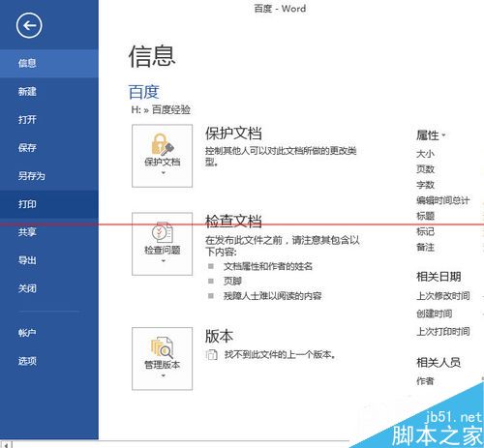The image size is (484, 448).
Task: Click the 相关日期 section heading
Action: pos(439,277)
